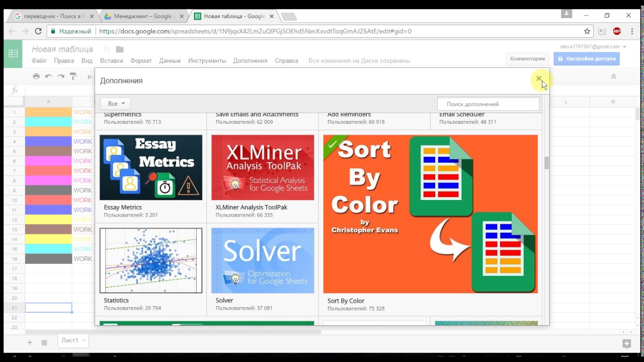The height and width of the screenshot is (362, 644).
Task: Click the Essay Metrics title text
Action: pyautogui.click(x=123, y=207)
